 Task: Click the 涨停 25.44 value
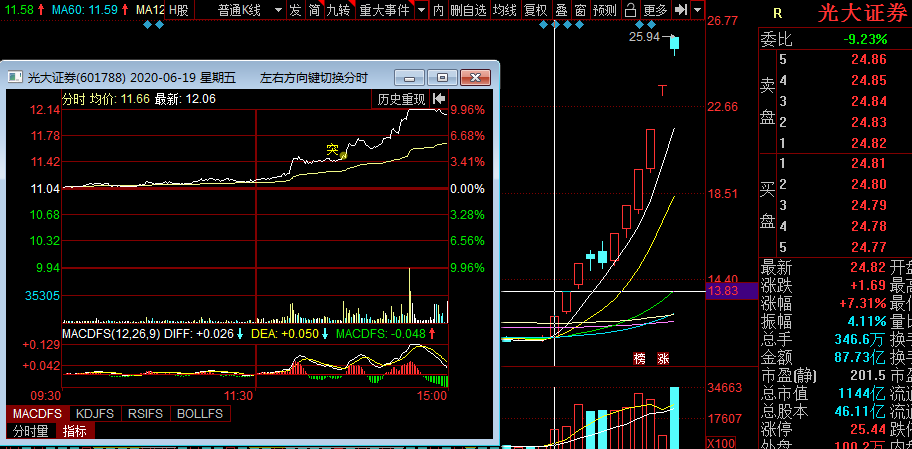(869, 429)
